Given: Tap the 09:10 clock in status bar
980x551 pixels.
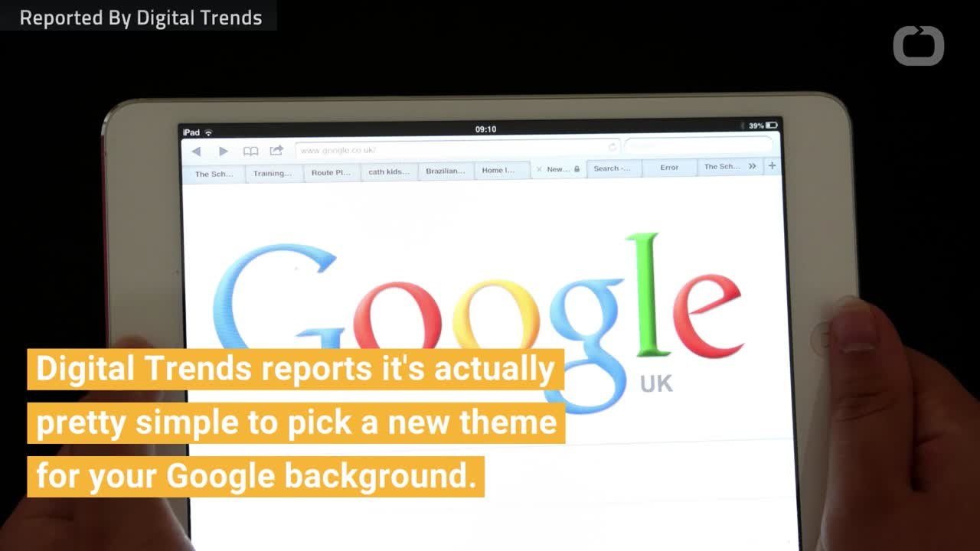Looking at the screenshot, I should tap(485, 129).
